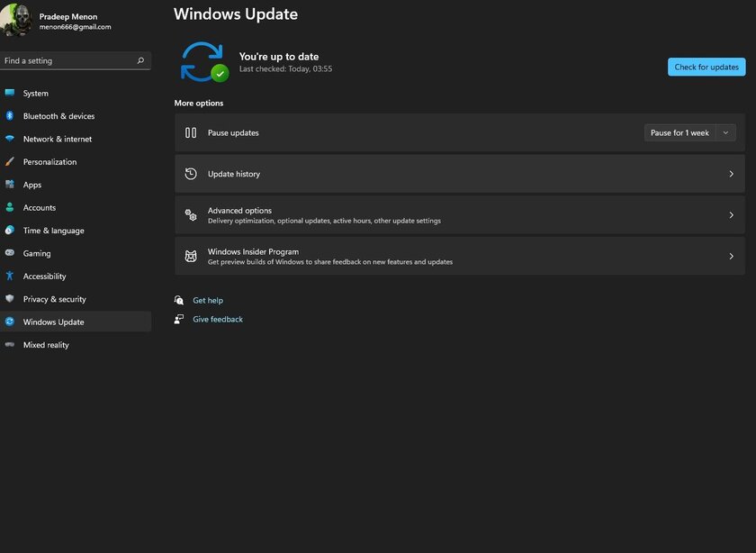Expand Advanced options with its chevron

(732, 214)
